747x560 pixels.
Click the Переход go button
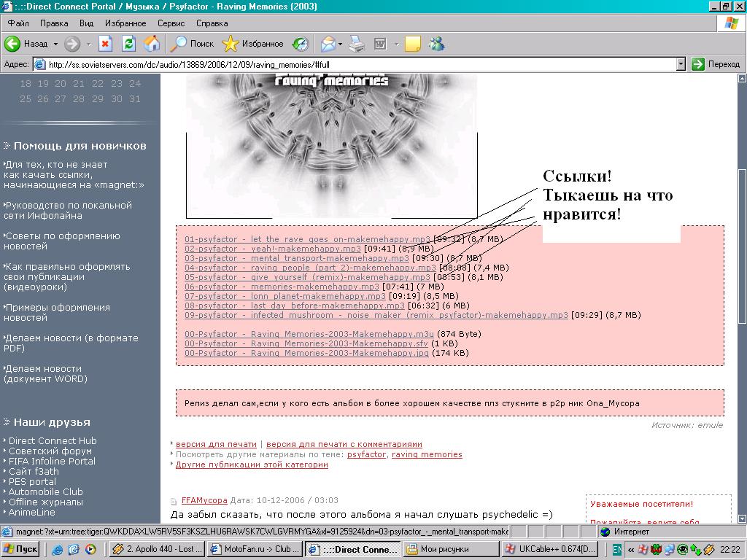point(716,64)
